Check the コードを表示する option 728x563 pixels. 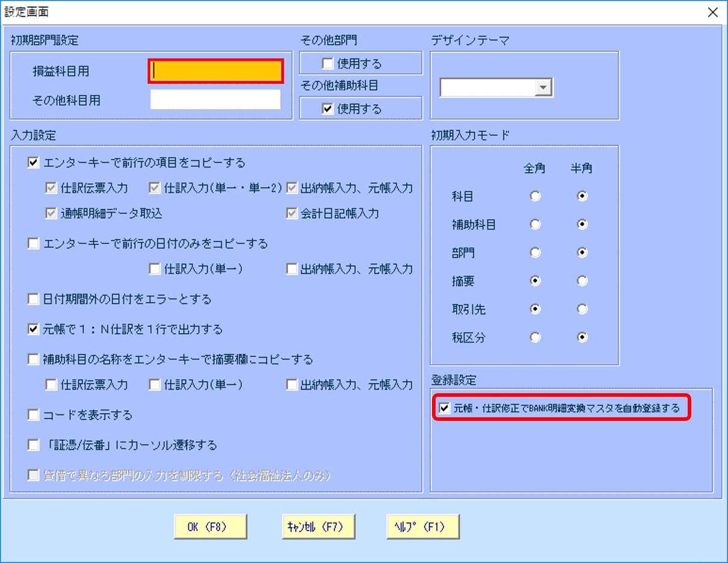click(33, 414)
